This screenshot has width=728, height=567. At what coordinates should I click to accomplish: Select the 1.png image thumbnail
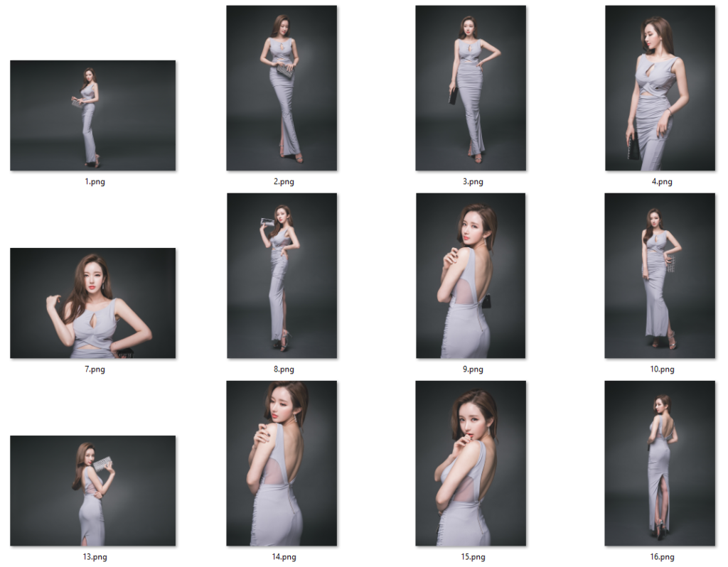[x=93, y=116]
